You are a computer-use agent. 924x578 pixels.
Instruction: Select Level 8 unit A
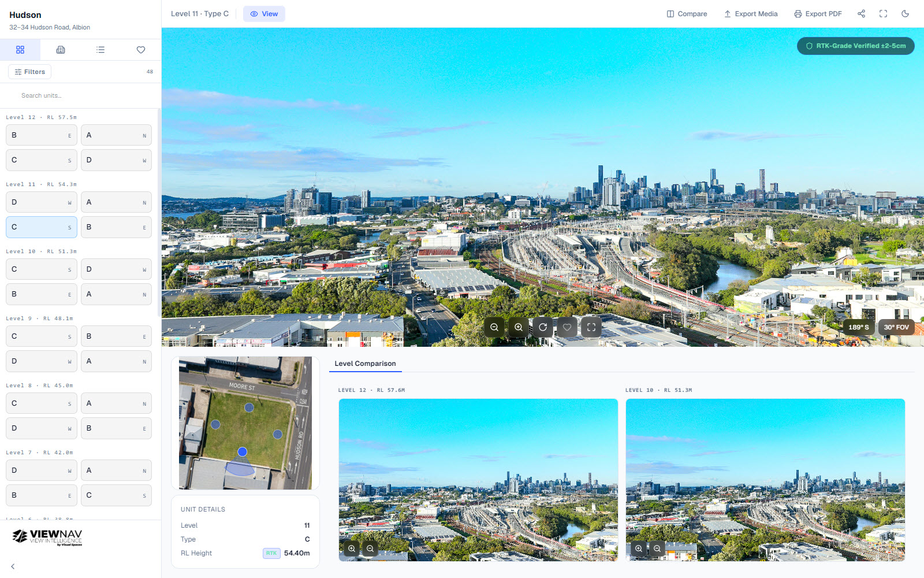point(116,403)
